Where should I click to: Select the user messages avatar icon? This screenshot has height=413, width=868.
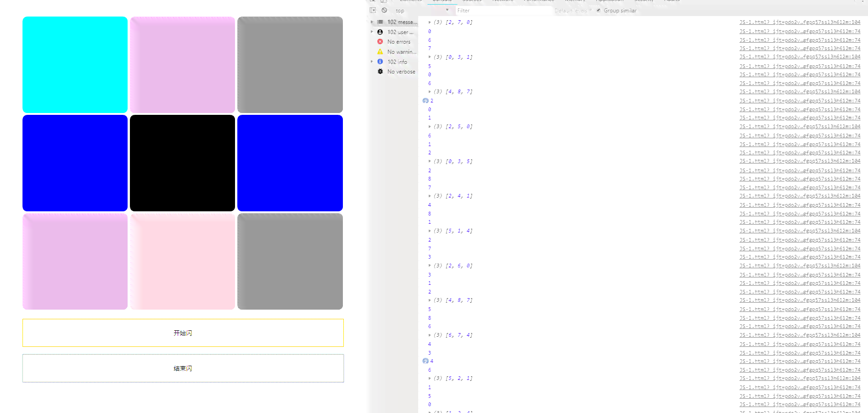point(380,32)
